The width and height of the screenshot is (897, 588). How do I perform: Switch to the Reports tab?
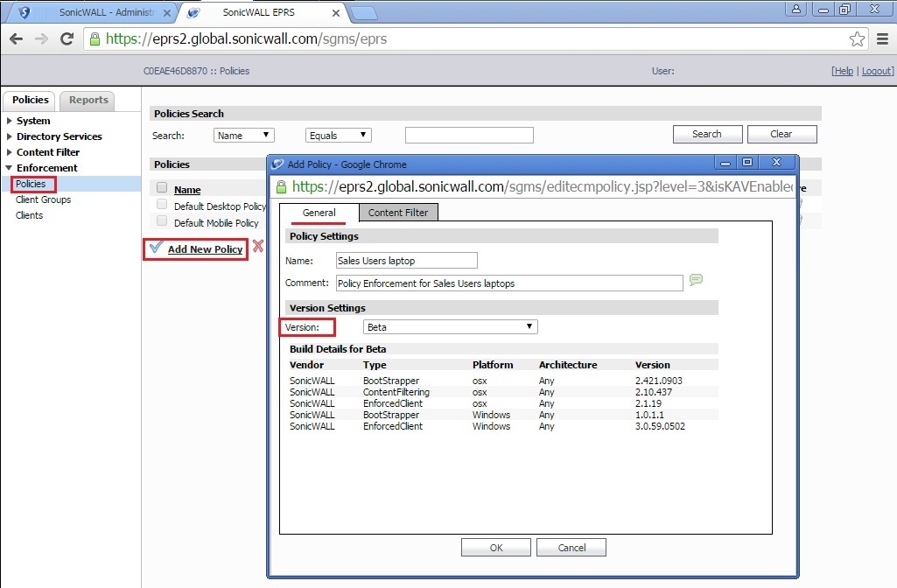pyautogui.click(x=88, y=100)
